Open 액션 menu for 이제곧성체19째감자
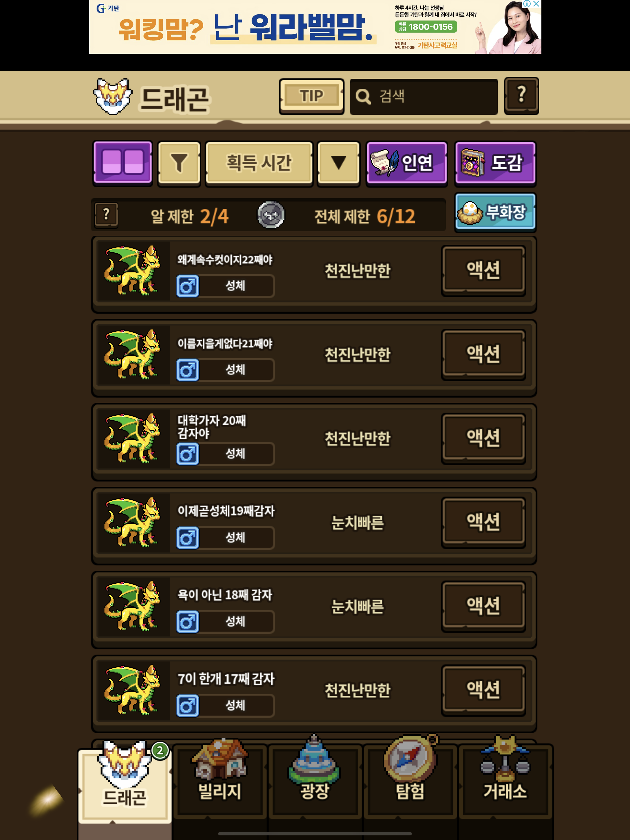This screenshot has height=840, width=630. point(483,522)
